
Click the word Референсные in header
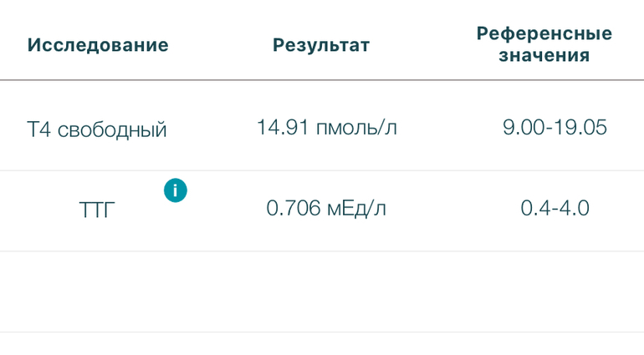click(544, 34)
